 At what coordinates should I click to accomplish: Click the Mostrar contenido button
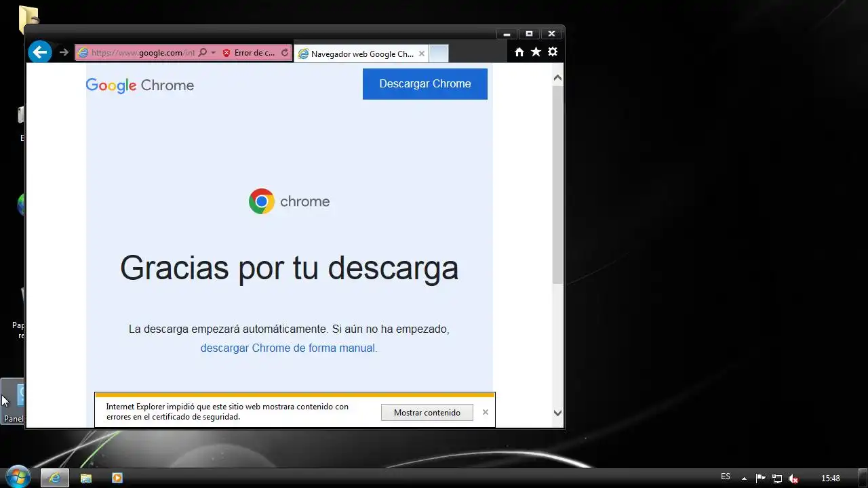tap(427, 412)
